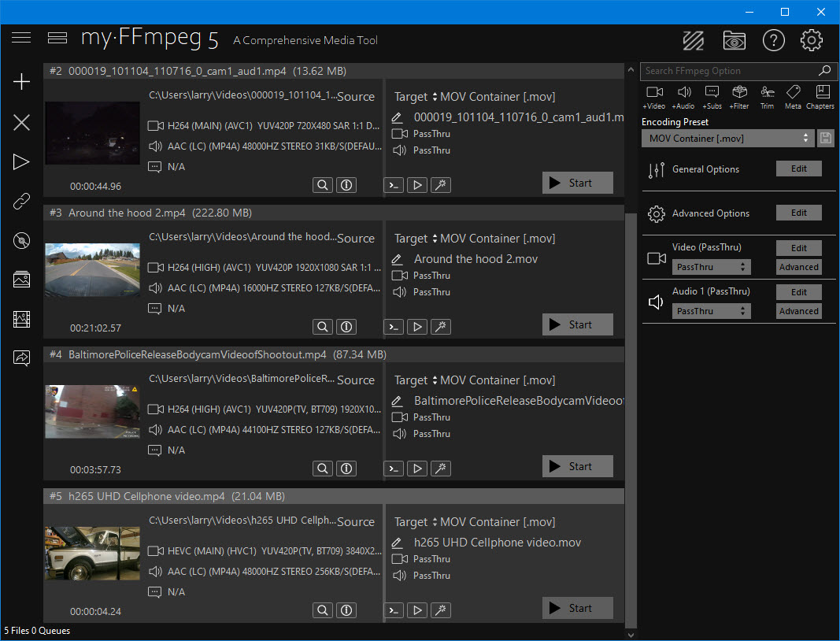
Task: Open the help question mark icon
Action: 773,40
